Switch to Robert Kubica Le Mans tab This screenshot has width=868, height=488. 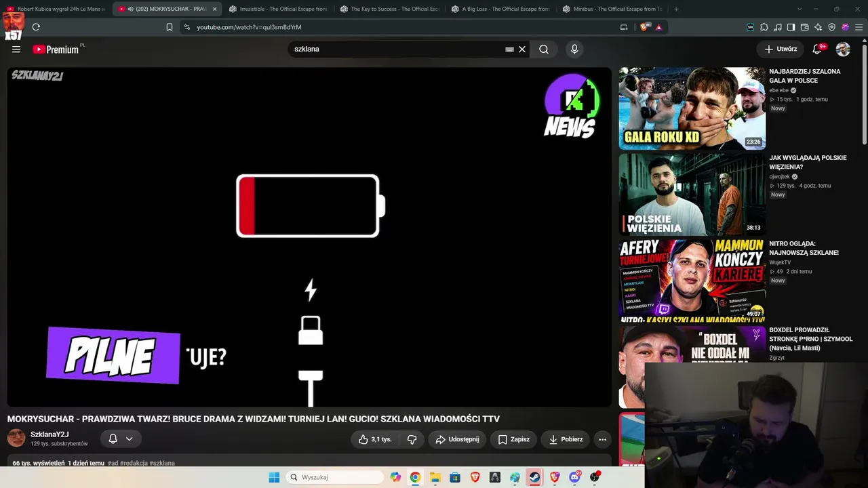pyautogui.click(x=56, y=9)
